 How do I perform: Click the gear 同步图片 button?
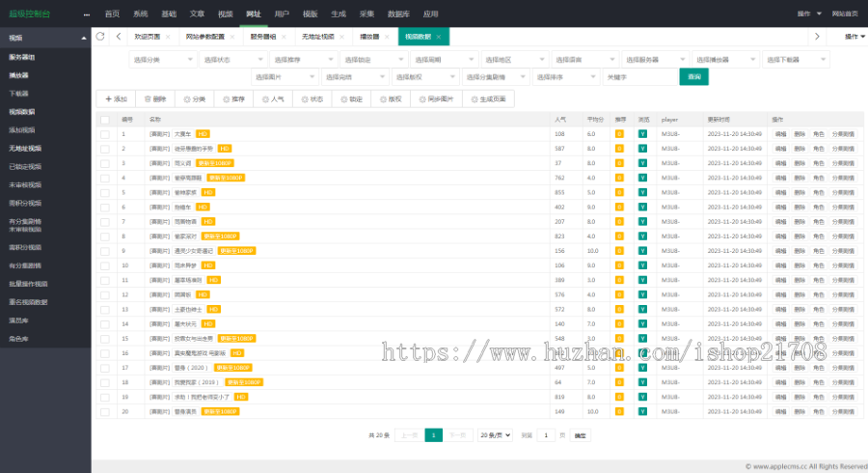point(437,99)
